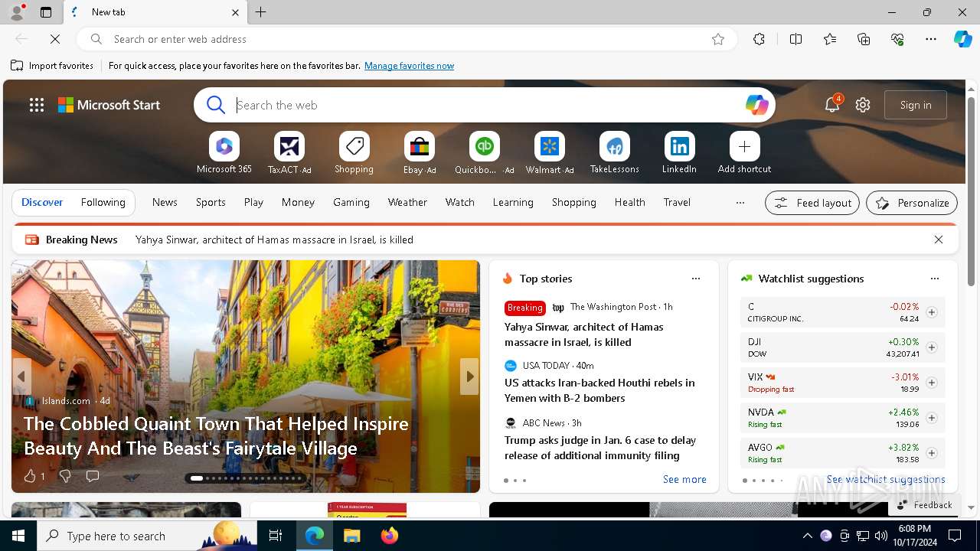The width and height of the screenshot is (980, 551).
Task: Open Feed layout options
Action: pos(812,203)
